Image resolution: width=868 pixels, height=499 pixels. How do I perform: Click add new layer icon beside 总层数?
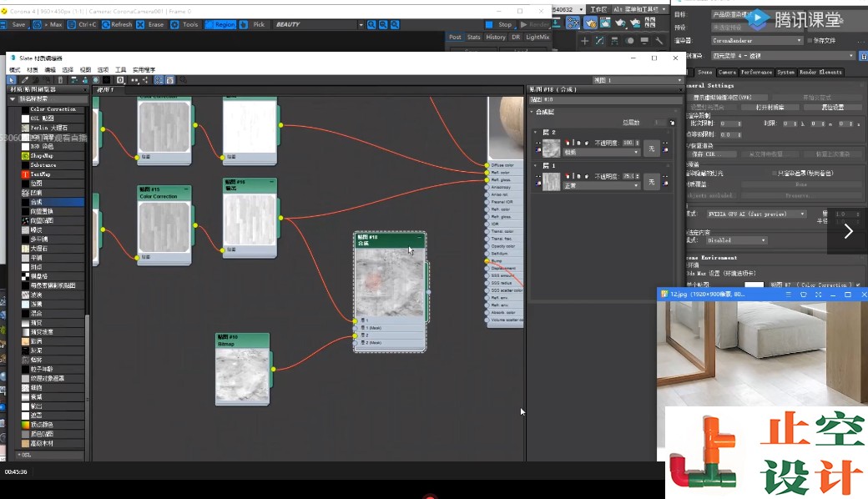pyautogui.click(x=672, y=123)
